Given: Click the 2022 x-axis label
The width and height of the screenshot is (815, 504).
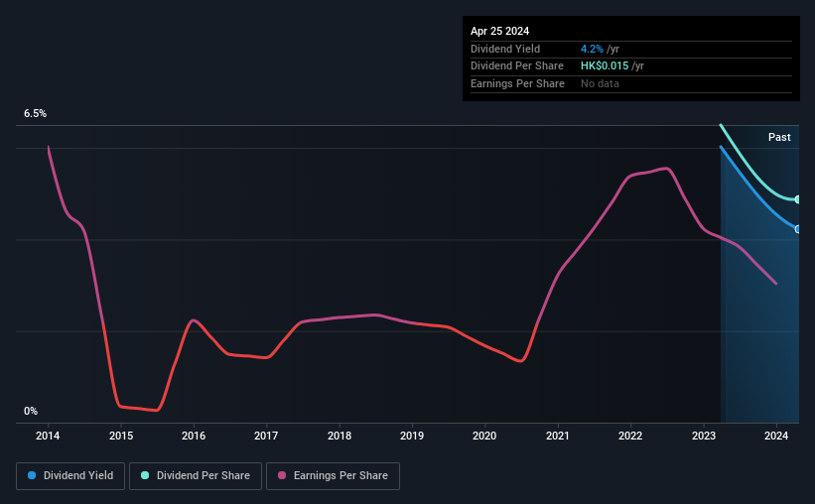Looking at the screenshot, I should [x=630, y=436].
